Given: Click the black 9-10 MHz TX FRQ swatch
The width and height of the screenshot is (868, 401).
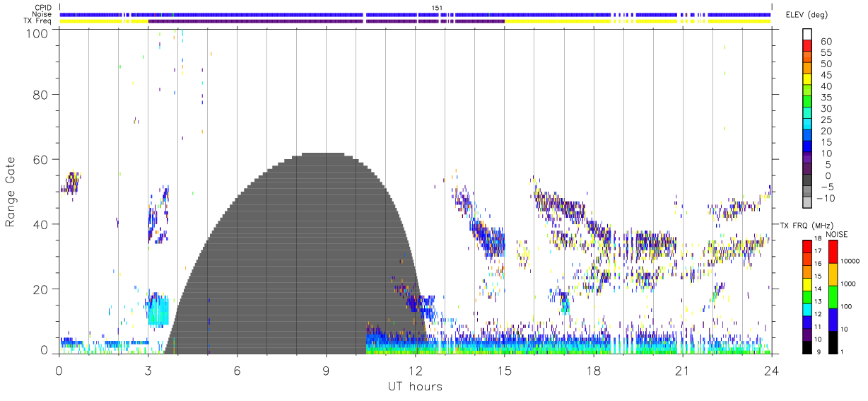Looking at the screenshot, I should pyautogui.click(x=807, y=346).
